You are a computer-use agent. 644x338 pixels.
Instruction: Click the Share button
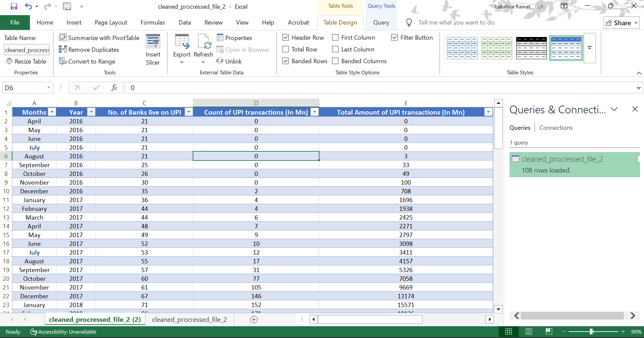tap(621, 23)
